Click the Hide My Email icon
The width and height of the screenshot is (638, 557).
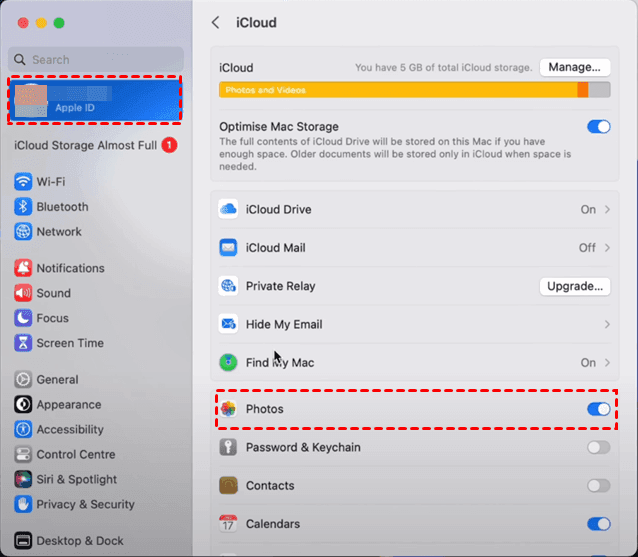[x=228, y=324]
